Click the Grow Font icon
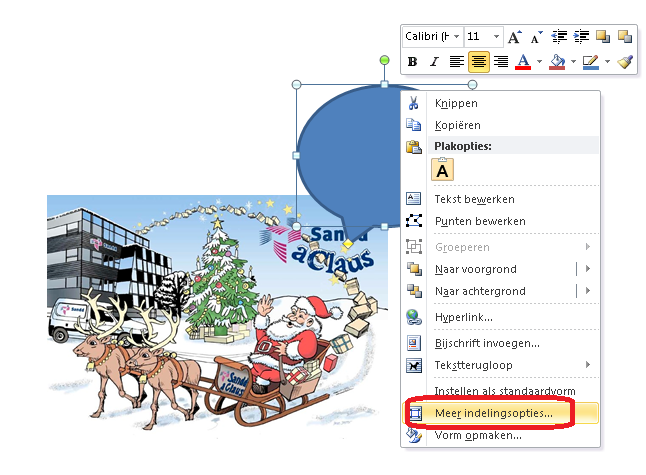Image resolution: width=646 pixels, height=475 pixels. click(514, 37)
